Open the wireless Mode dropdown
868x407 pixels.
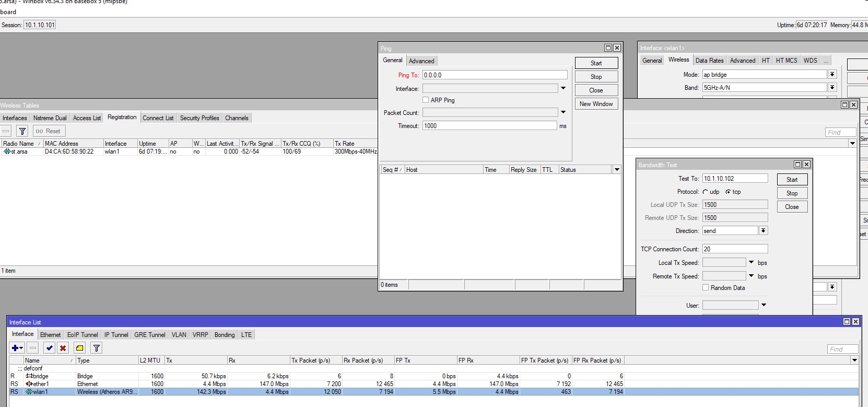832,75
